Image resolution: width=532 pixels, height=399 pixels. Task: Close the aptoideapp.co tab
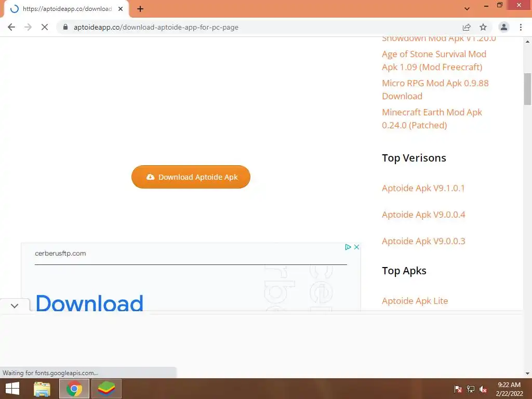click(x=121, y=9)
